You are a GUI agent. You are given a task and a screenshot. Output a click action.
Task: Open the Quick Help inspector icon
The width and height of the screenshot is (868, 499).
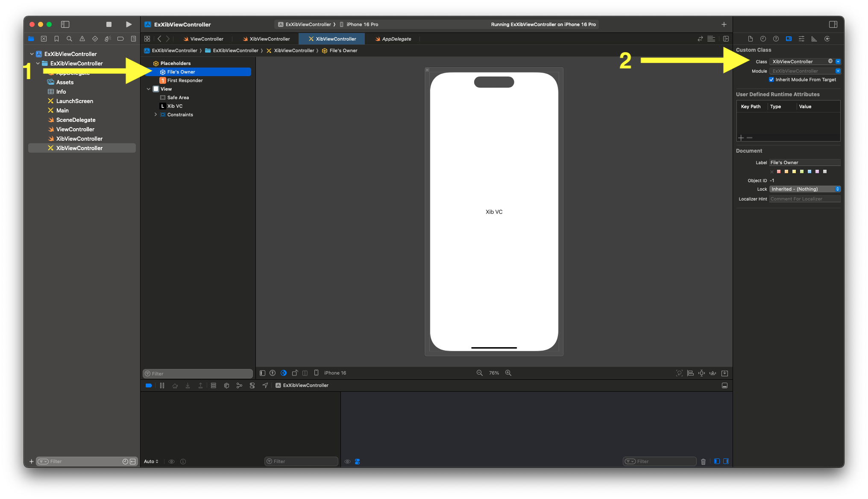(776, 39)
